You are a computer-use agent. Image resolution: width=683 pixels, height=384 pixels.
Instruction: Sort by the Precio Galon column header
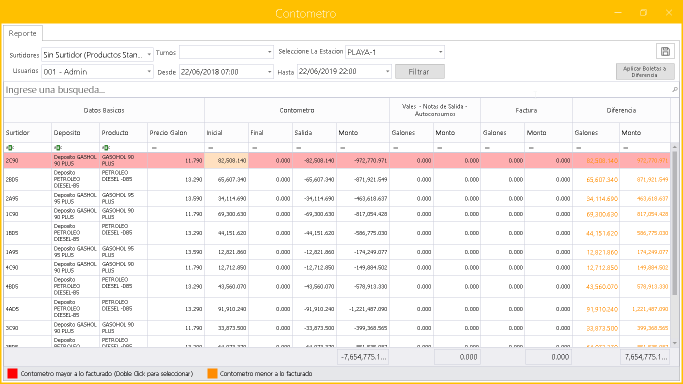176,133
